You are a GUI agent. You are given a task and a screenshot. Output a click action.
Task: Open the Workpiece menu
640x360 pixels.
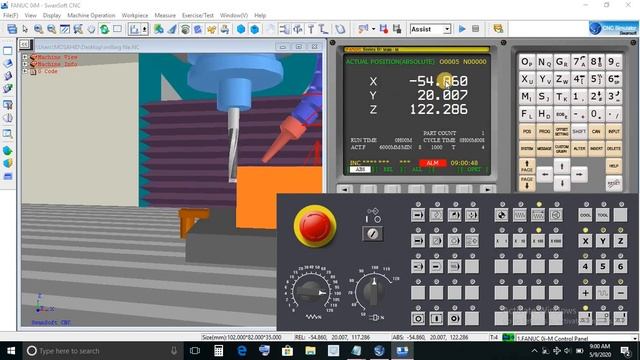pos(135,15)
